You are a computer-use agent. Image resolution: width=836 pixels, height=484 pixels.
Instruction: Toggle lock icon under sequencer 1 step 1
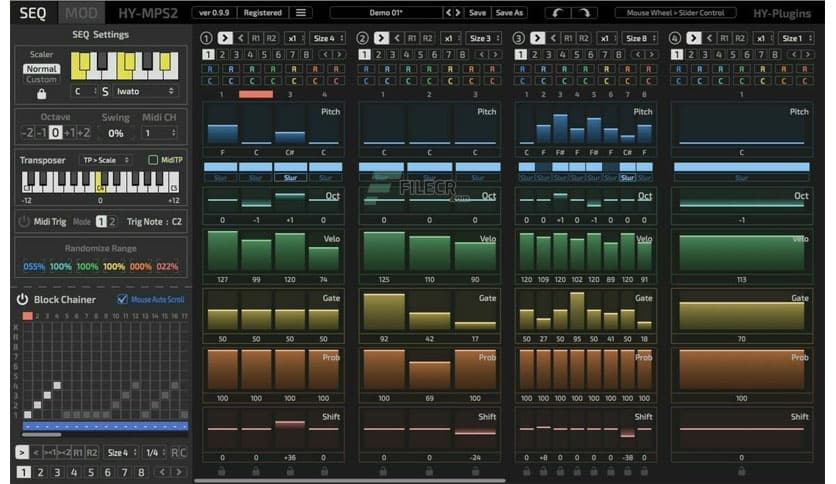(222, 471)
